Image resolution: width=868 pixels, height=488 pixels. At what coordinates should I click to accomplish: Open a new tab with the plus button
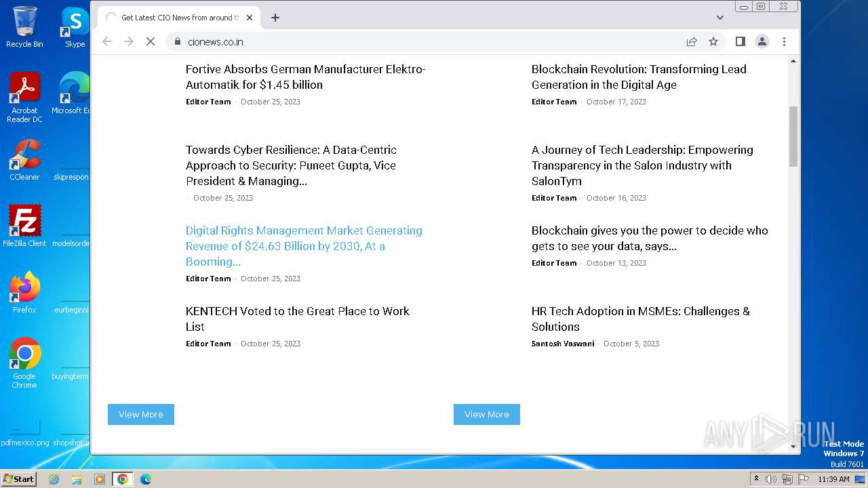[x=275, y=18]
